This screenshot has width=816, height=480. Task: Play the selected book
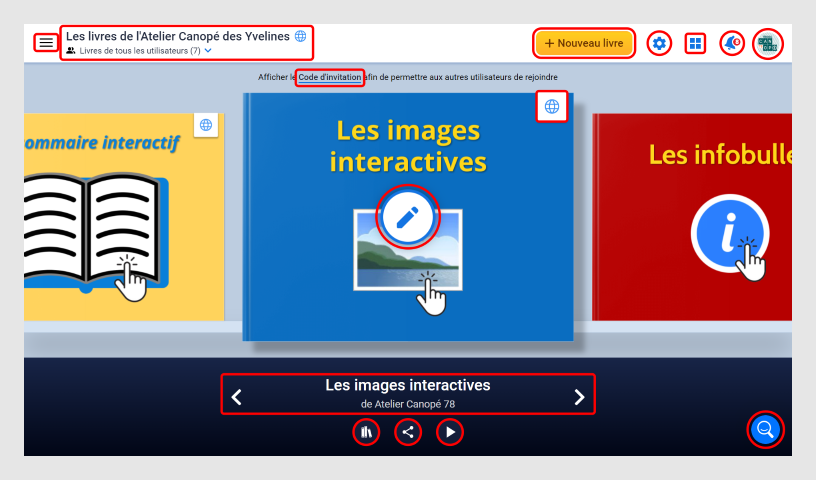pos(450,432)
